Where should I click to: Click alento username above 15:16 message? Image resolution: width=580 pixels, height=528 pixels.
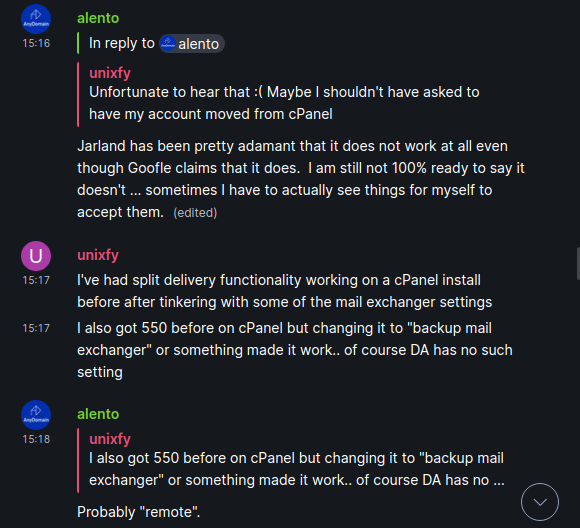coord(98,18)
